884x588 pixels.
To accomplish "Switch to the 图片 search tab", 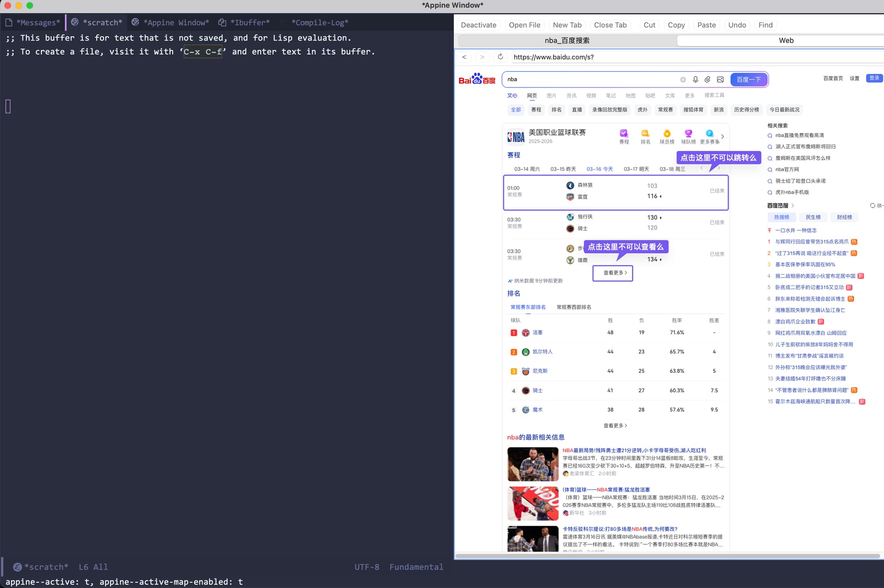I will click(551, 96).
